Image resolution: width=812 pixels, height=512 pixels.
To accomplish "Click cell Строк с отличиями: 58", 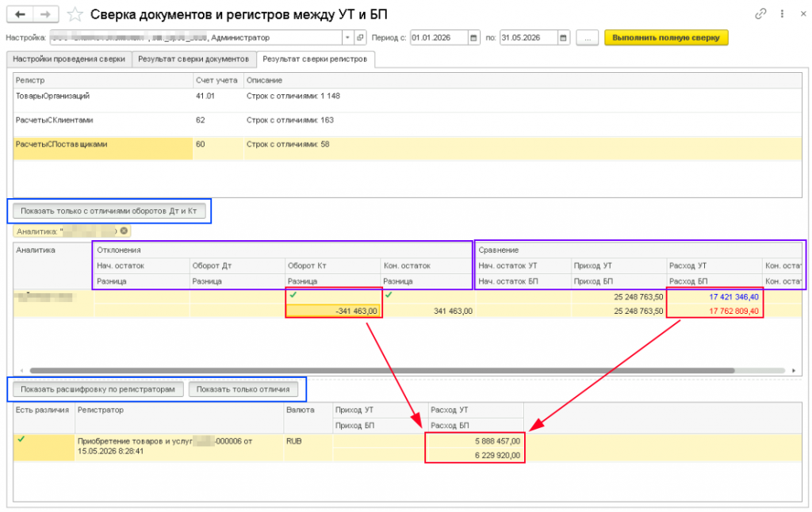I will (288, 144).
